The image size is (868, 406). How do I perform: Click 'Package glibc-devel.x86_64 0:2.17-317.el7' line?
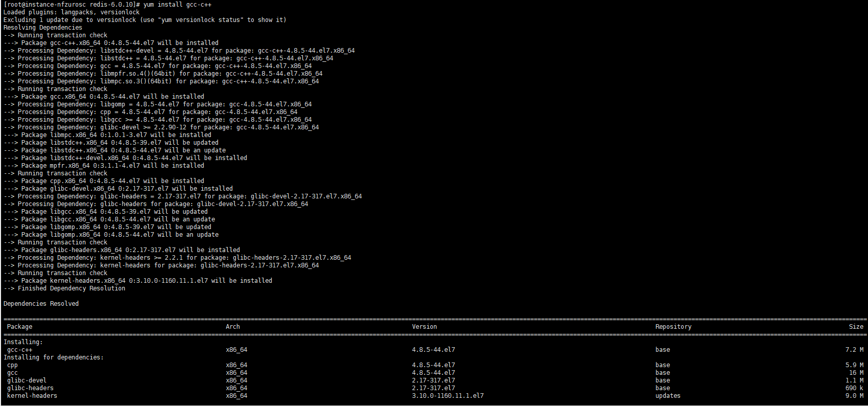[x=118, y=189]
